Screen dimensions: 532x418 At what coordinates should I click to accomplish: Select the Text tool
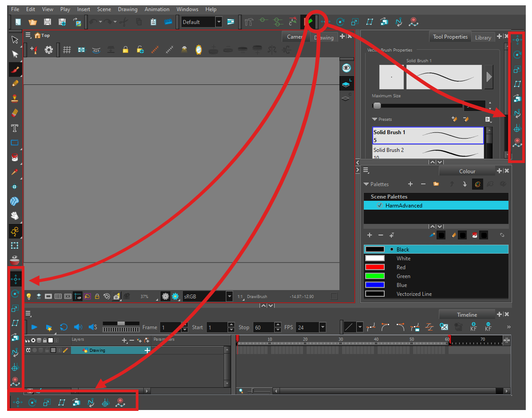[x=15, y=128]
